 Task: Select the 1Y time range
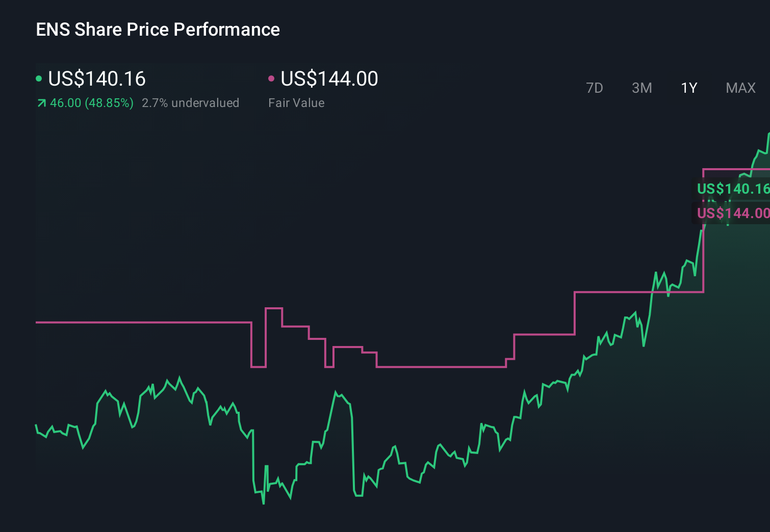click(688, 88)
